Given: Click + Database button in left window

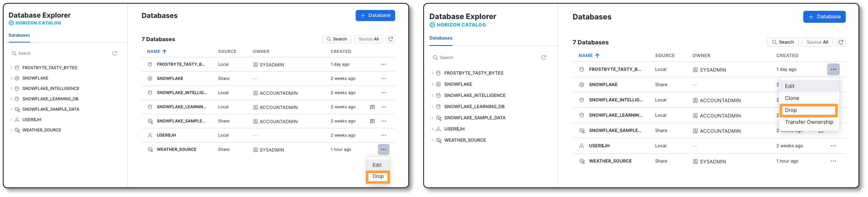Looking at the screenshot, I should [x=375, y=16].
